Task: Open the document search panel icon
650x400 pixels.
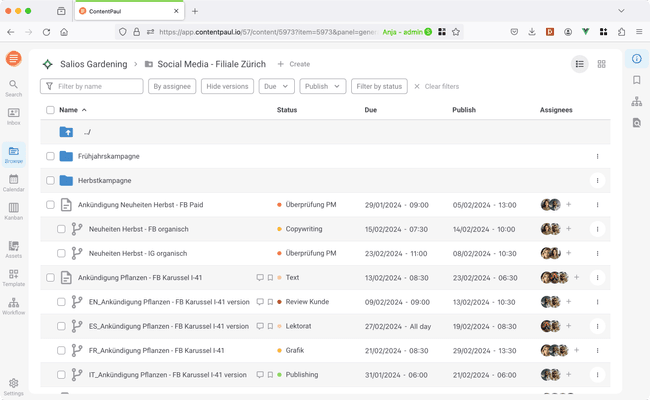Action: point(637,123)
